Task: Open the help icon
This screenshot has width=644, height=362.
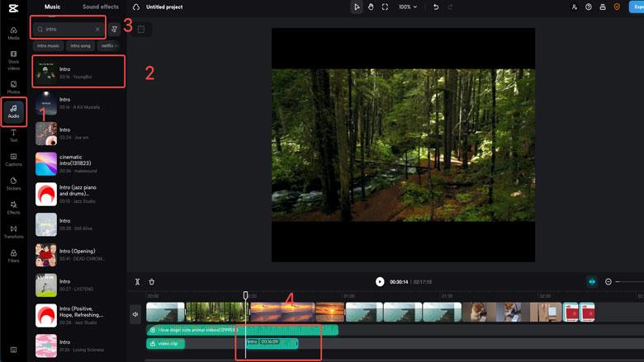Action: click(589, 7)
